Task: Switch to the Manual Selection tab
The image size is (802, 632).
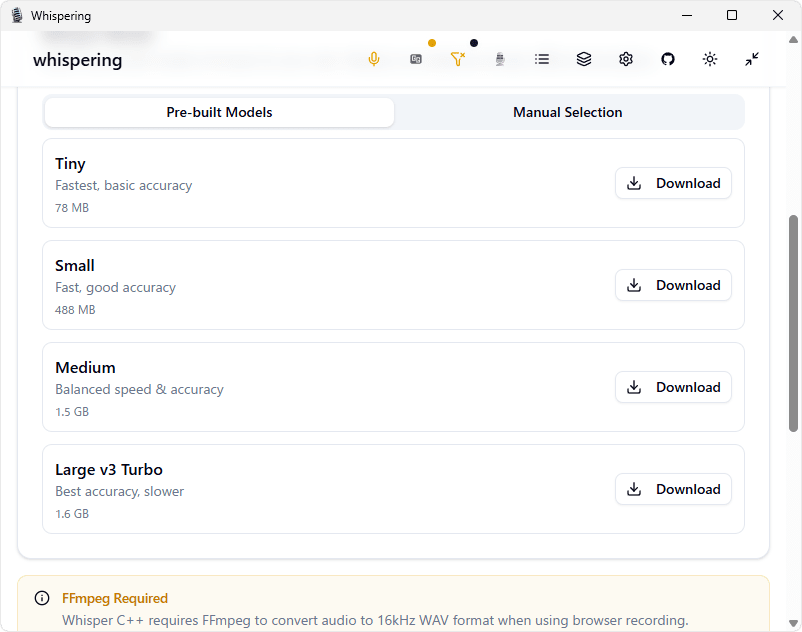Action: [x=568, y=112]
